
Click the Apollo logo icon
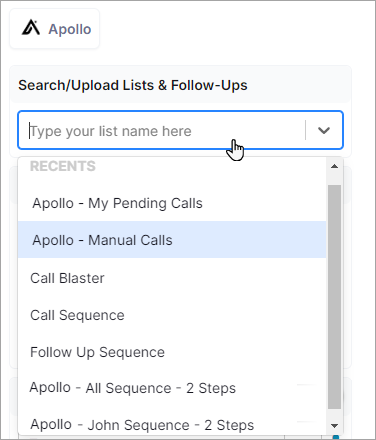(31, 28)
